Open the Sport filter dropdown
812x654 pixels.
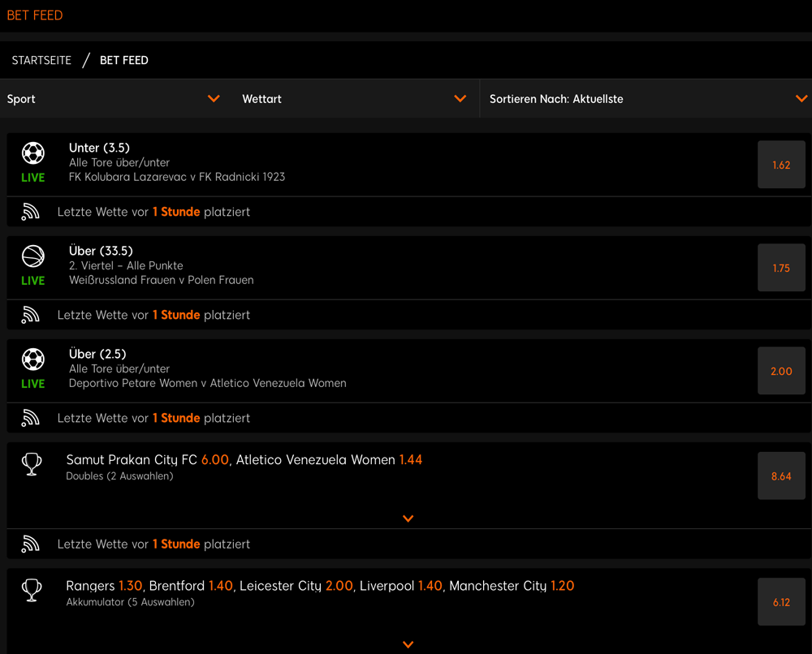[x=114, y=99]
